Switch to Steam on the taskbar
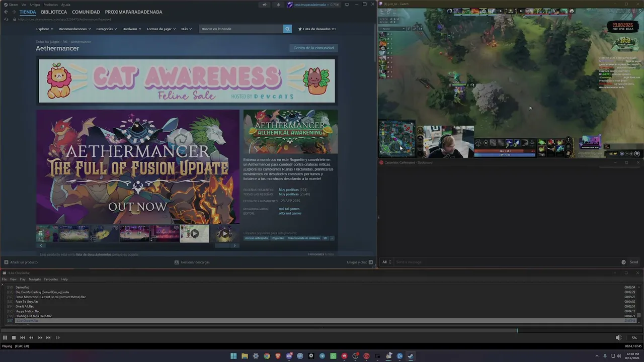Viewport: 644px width, 362px height. (411, 356)
